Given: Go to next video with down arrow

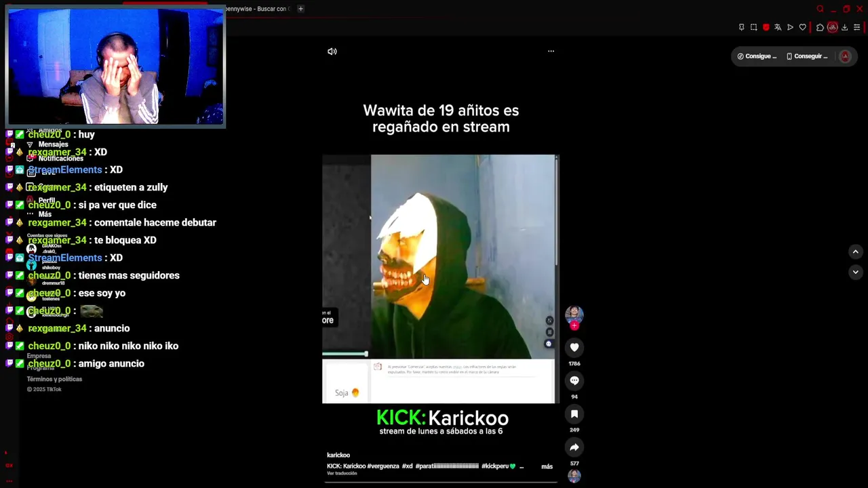Looking at the screenshot, I should (855, 272).
